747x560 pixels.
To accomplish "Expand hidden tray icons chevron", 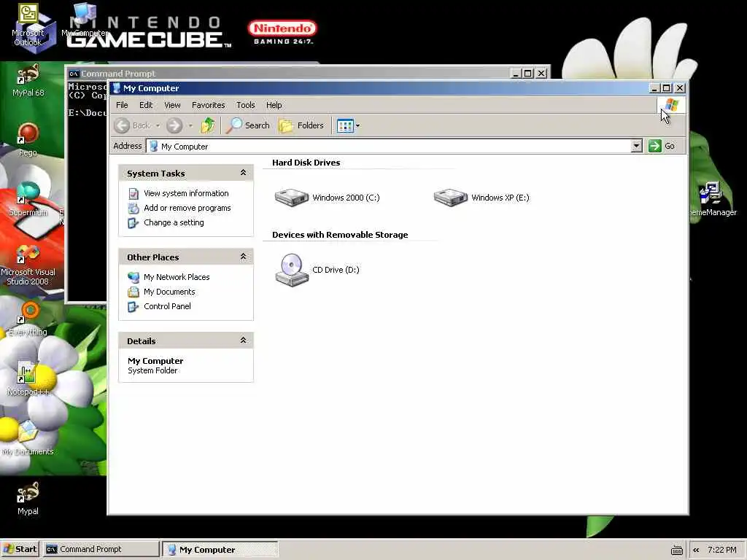I will coord(696,550).
